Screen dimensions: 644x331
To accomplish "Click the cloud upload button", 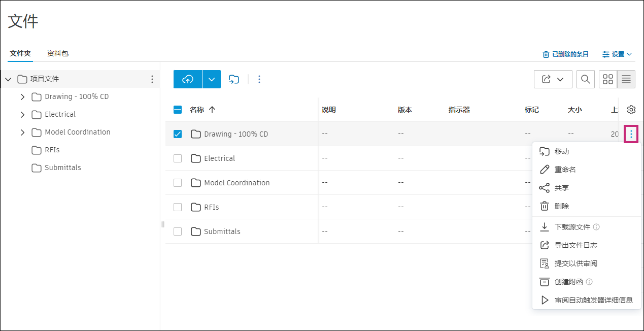I will coord(188,79).
